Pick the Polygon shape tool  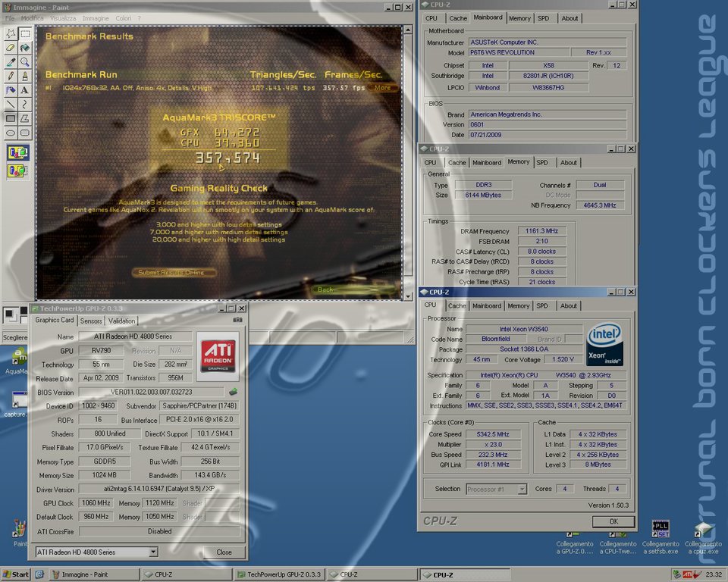coord(25,119)
